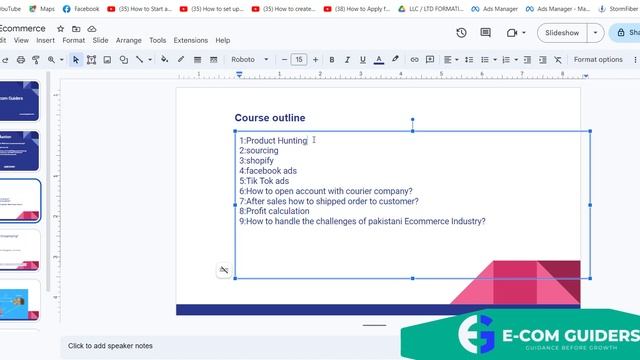Open version history clock icon

(461, 33)
